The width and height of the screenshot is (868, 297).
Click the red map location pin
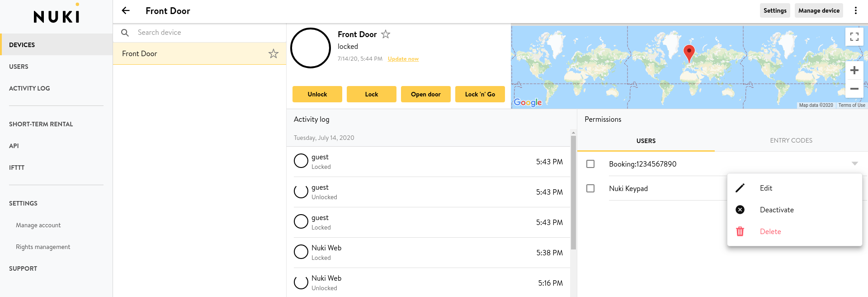[689, 54]
